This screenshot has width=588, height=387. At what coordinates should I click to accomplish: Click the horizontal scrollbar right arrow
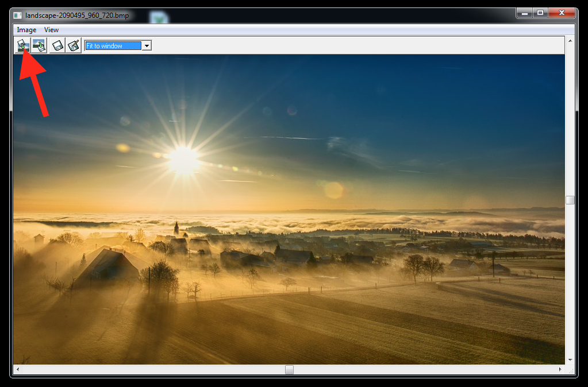pos(560,369)
